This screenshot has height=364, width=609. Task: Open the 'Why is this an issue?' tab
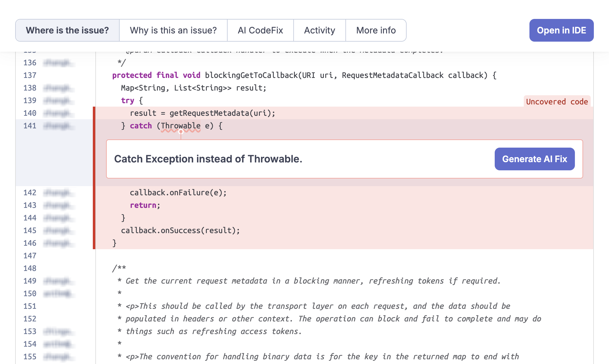point(173,30)
